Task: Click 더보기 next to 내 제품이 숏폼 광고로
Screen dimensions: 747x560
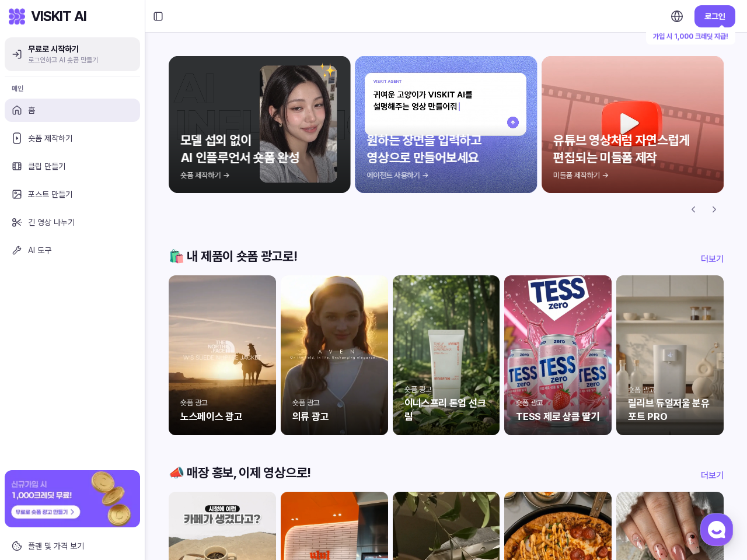Action: (x=712, y=258)
